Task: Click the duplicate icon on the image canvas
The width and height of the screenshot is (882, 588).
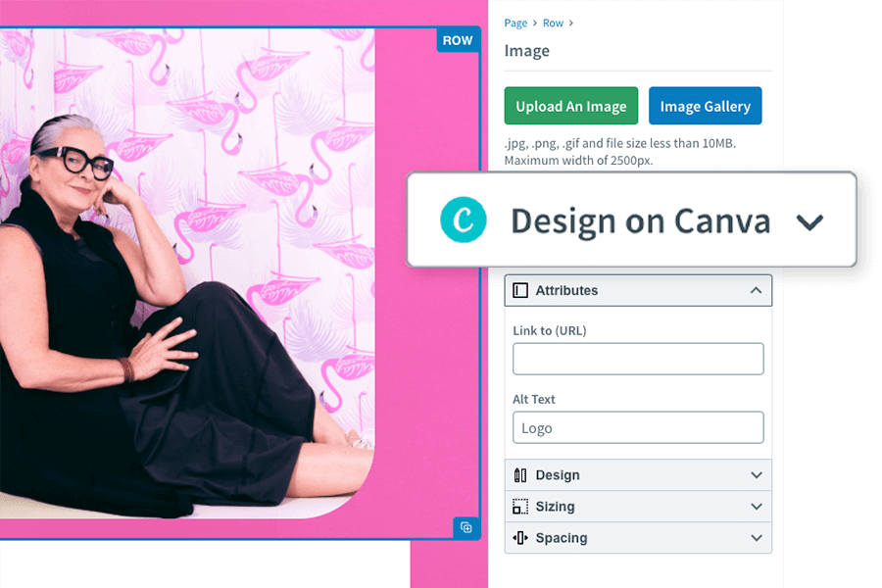Action: [467, 528]
